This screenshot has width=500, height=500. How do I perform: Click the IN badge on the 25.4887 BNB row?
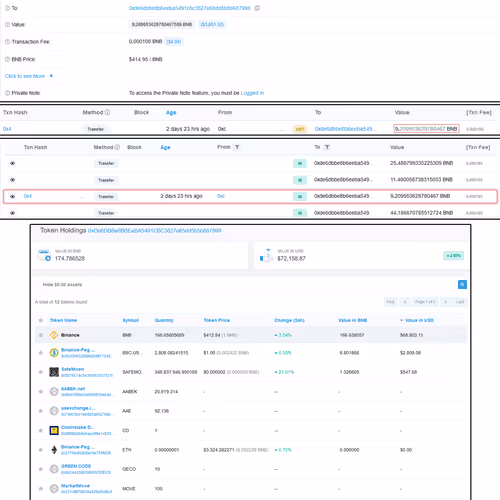(300, 163)
